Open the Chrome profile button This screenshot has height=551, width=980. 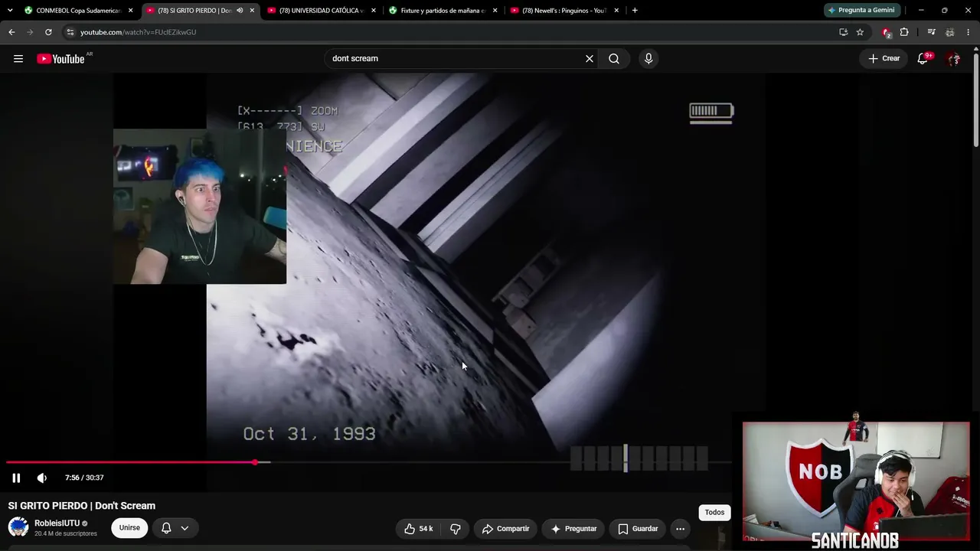pyautogui.click(x=949, y=32)
